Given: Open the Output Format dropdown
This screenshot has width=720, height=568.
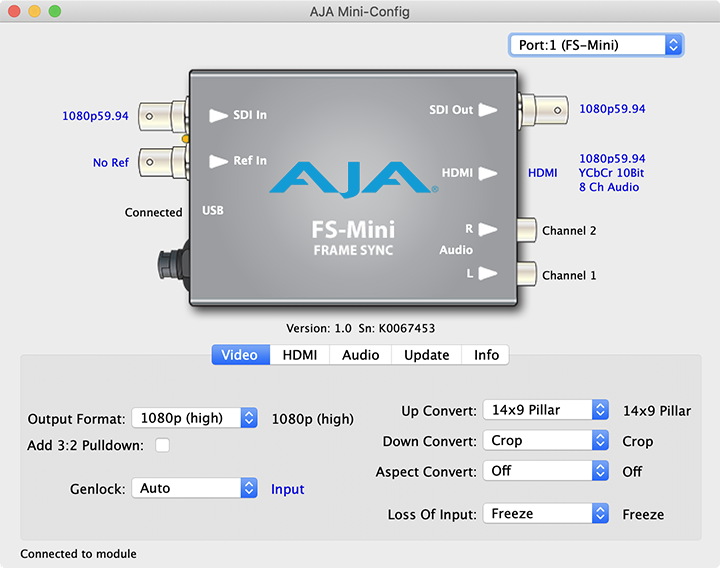Looking at the screenshot, I should click(194, 419).
